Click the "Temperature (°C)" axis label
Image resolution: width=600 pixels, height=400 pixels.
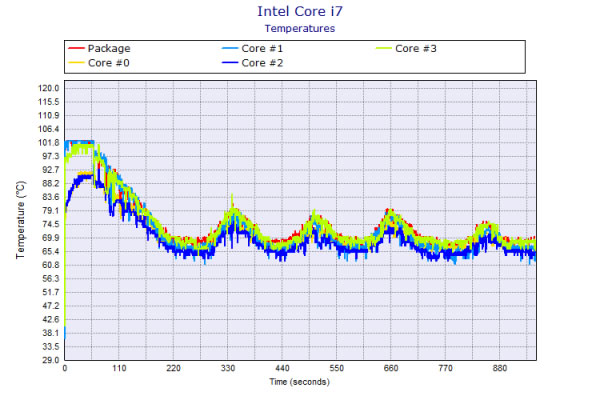tap(20, 220)
